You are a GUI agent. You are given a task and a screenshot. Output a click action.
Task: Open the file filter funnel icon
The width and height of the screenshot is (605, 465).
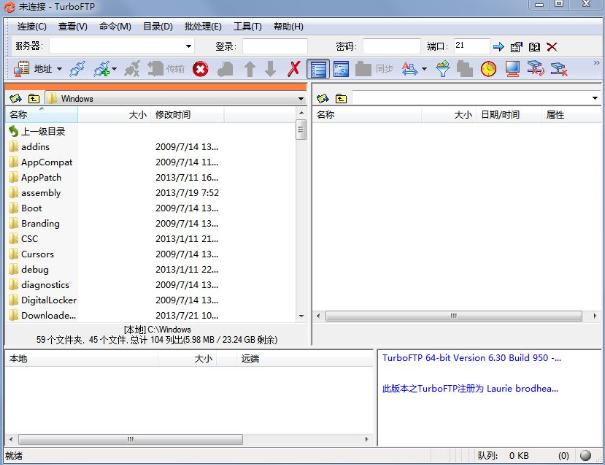(x=443, y=69)
